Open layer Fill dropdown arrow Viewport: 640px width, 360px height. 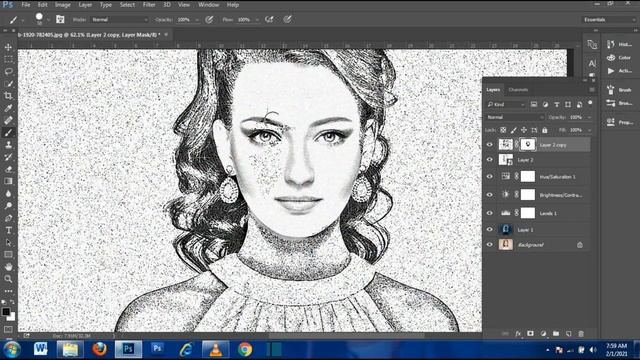(x=589, y=130)
